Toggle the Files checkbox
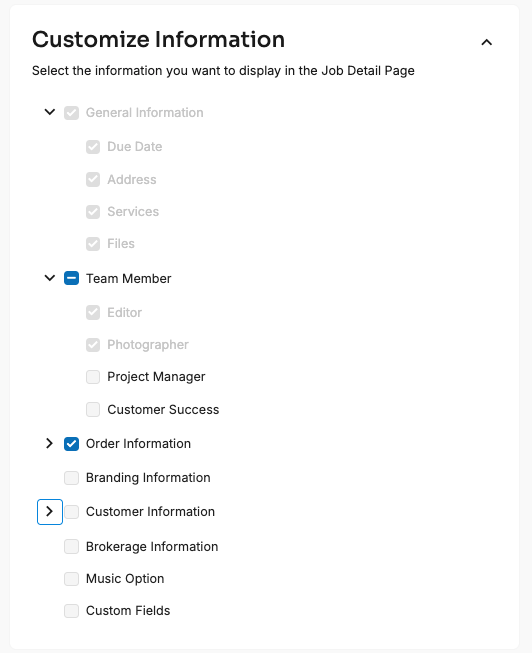The image size is (532, 653). pyautogui.click(x=93, y=244)
